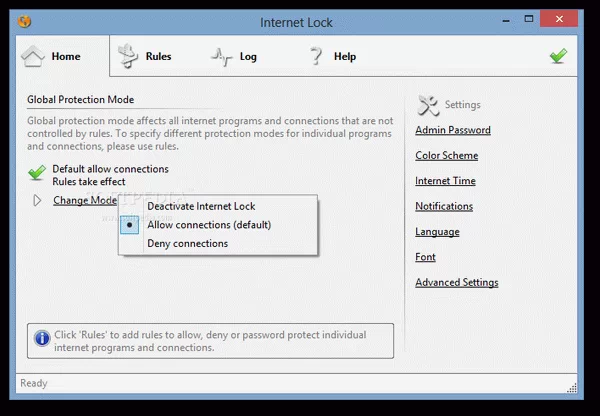
Task: Open the Help tab label
Action: [x=345, y=57]
